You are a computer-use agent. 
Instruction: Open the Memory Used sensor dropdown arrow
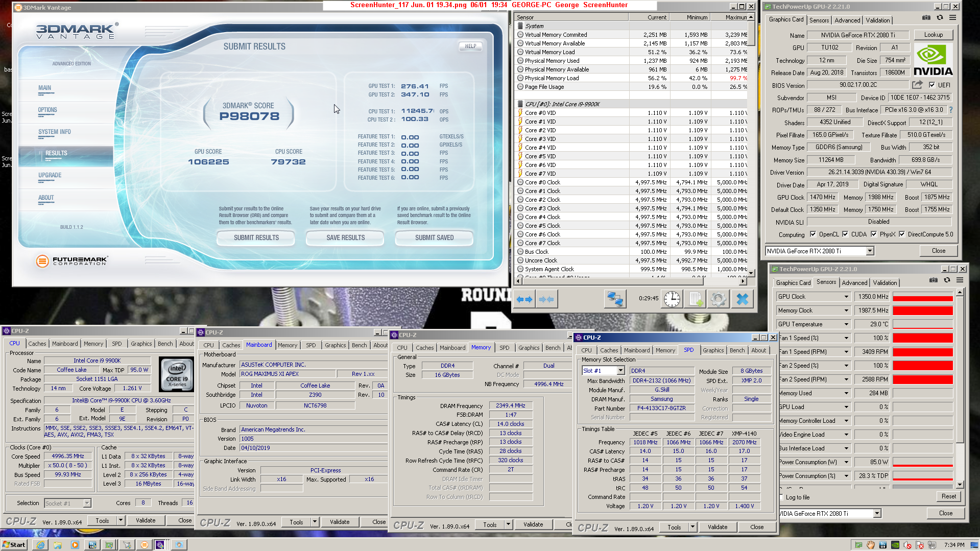846,393
